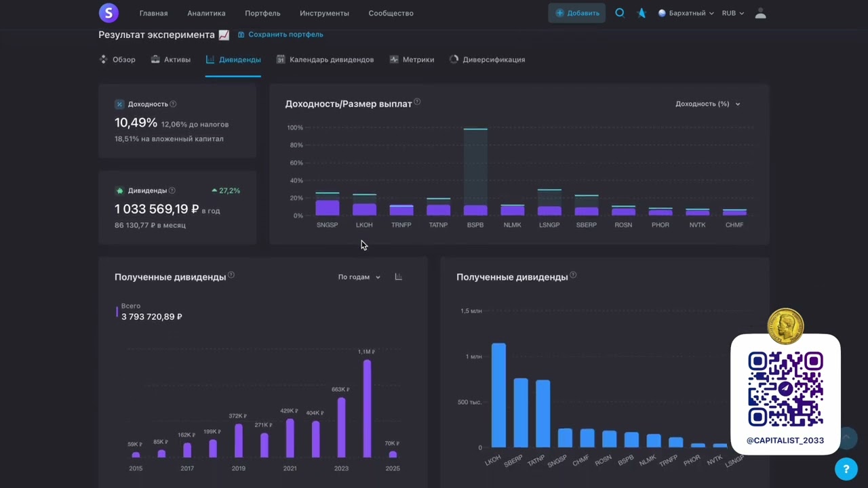Click the Обзор tab icon
This screenshot has height=488, width=868.
104,60
